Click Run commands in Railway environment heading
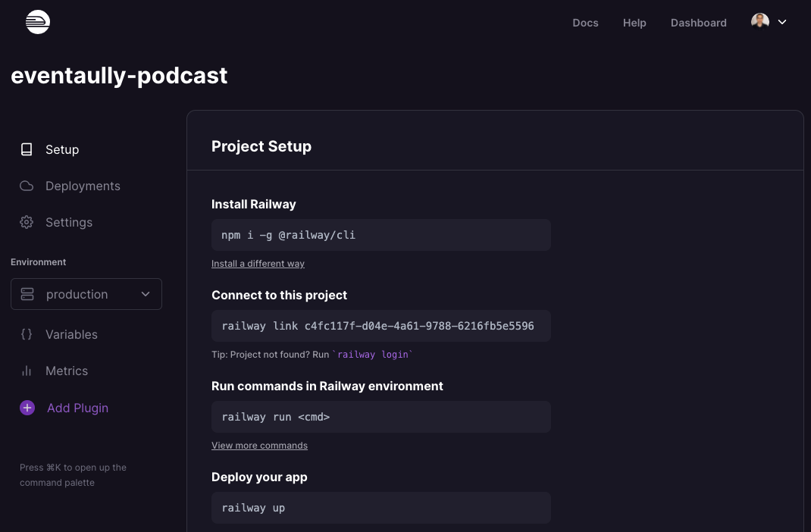811x532 pixels. click(x=327, y=386)
